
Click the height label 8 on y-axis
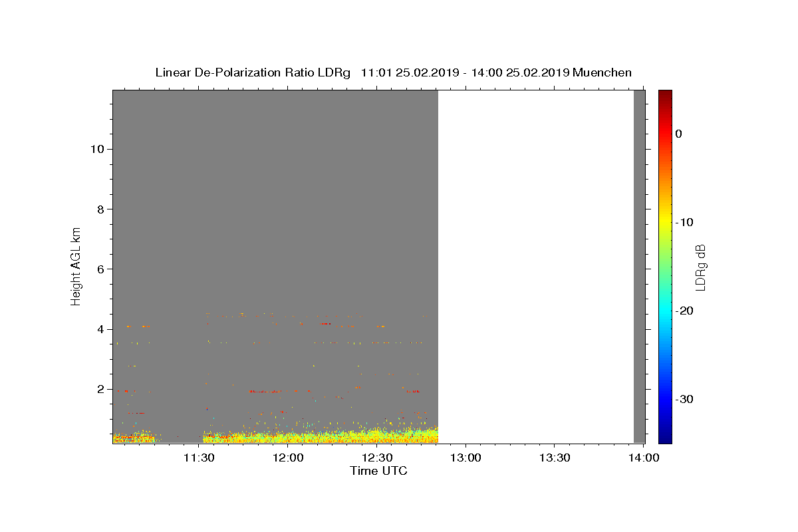[102, 209]
